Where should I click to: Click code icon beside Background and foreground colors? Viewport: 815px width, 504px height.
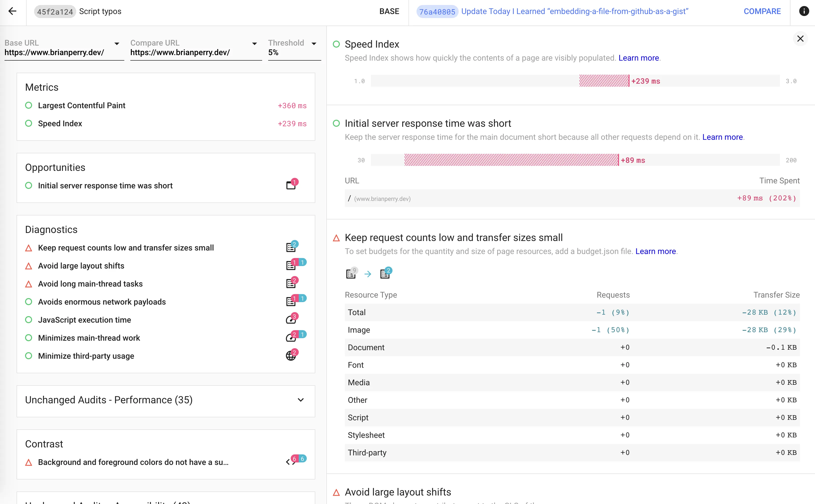(x=291, y=462)
